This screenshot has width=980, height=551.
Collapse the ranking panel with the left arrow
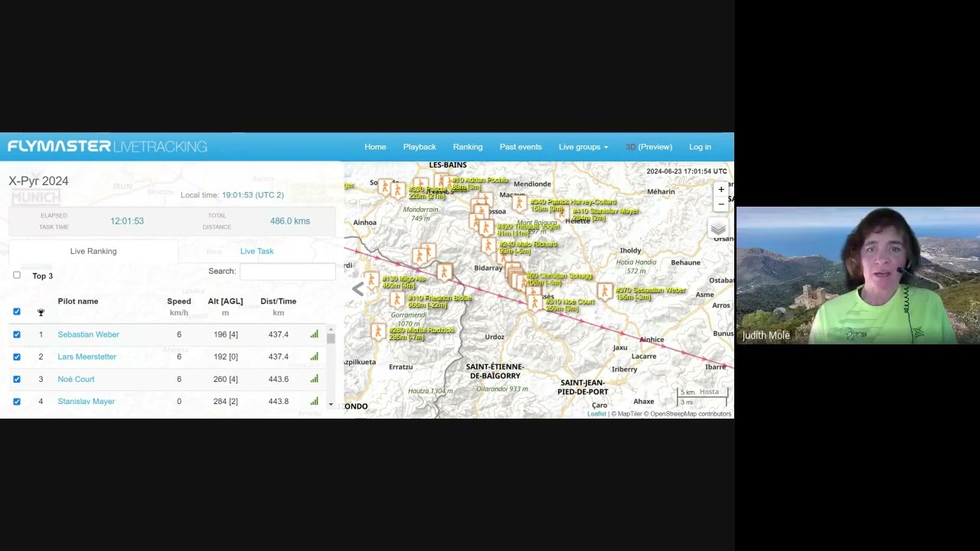[358, 289]
